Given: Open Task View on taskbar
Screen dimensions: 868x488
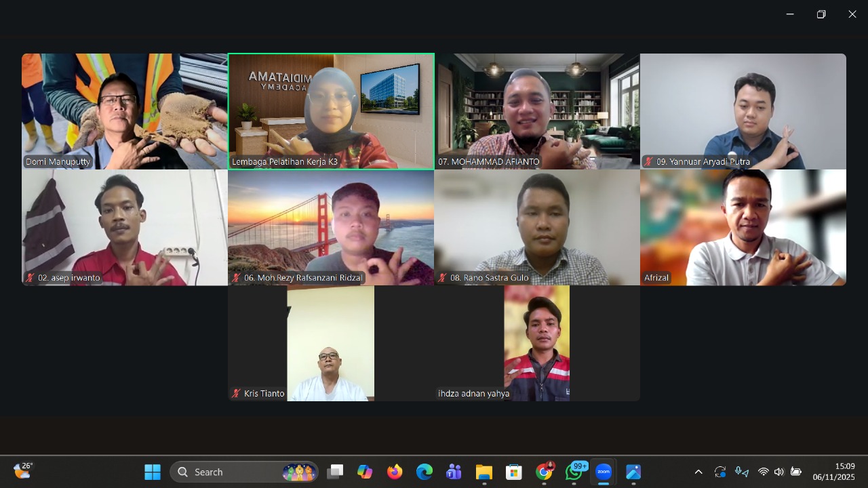Looking at the screenshot, I should click(335, 472).
